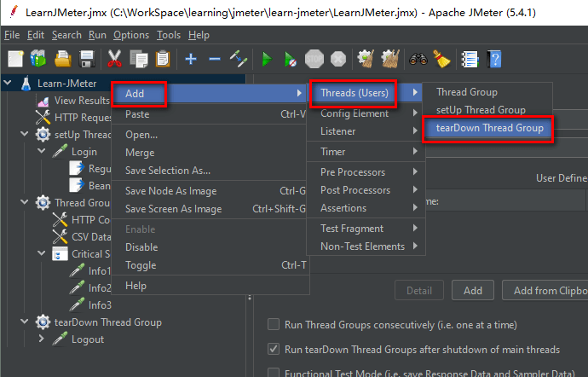Image resolution: width=588 pixels, height=377 pixels.
Task: Click the Cut scissors icon
Action: pyautogui.click(x=114, y=59)
